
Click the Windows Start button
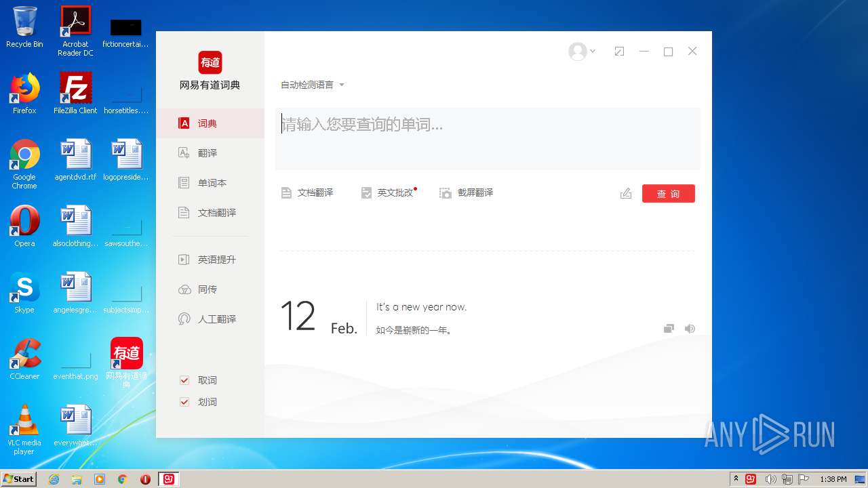[x=19, y=479]
